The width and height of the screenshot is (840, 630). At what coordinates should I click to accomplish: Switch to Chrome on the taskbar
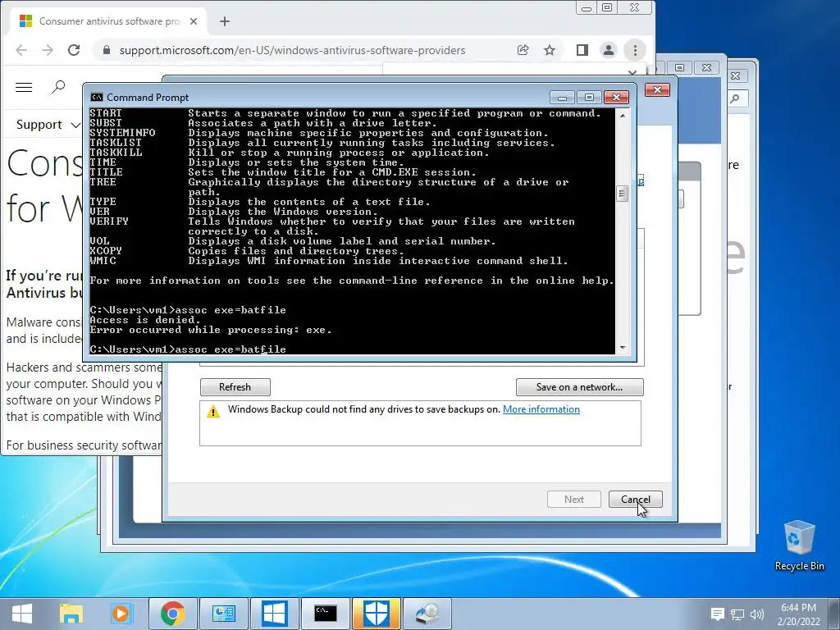click(x=172, y=614)
